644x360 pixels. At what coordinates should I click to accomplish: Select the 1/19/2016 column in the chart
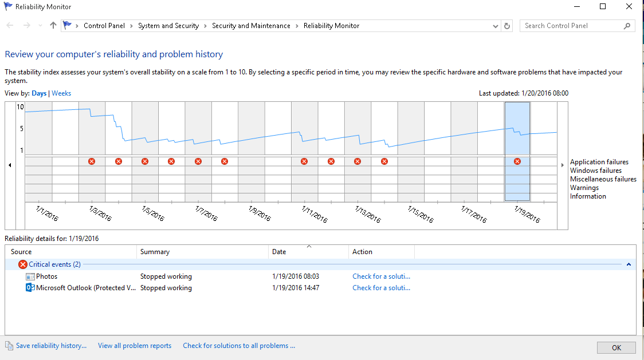(517, 152)
